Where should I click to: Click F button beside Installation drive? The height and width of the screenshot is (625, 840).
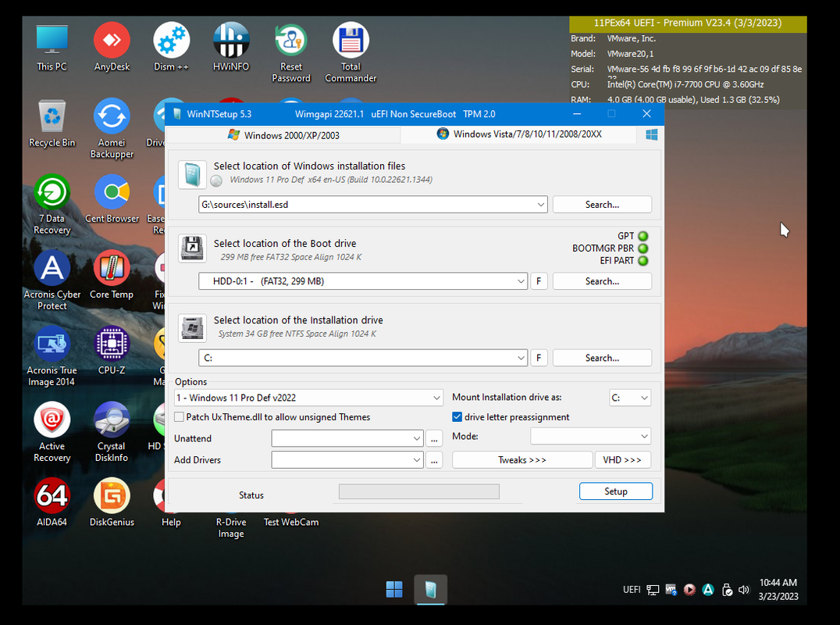point(539,358)
